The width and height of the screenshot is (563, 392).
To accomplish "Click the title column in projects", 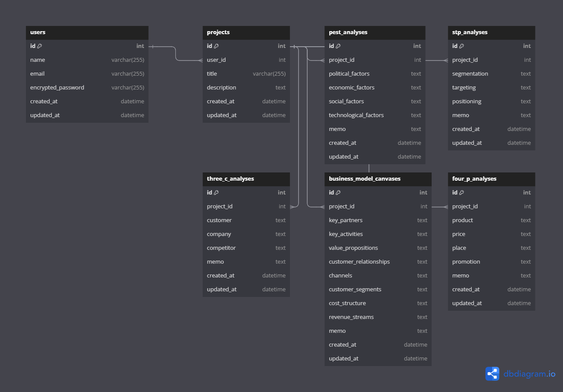I will [246, 73].
